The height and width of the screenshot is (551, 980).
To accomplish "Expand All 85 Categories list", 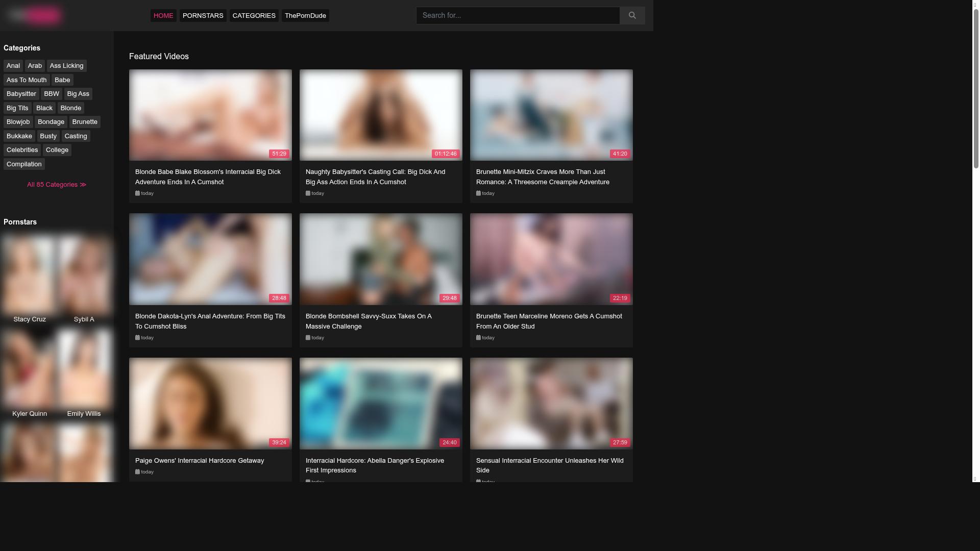I will pos(57,185).
